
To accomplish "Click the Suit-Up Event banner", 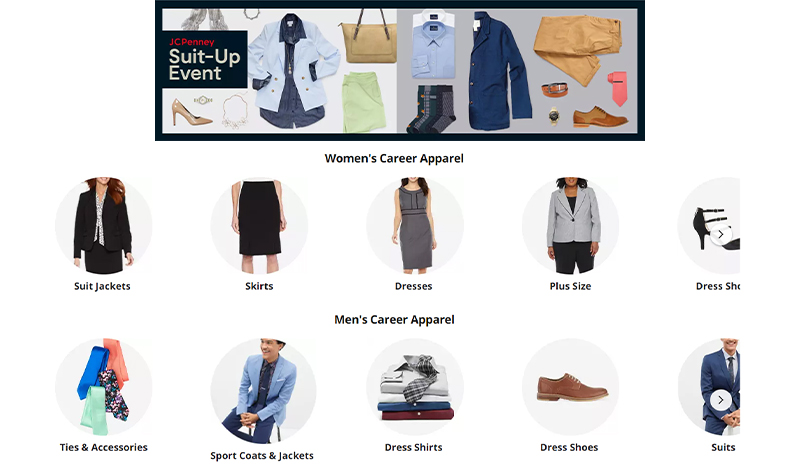I will pyautogui.click(x=399, y=70).
